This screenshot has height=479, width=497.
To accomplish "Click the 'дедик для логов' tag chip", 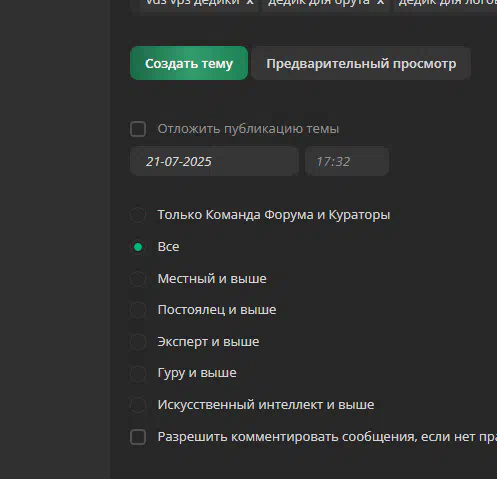I will pyautogui.click(x=445, y=3).
